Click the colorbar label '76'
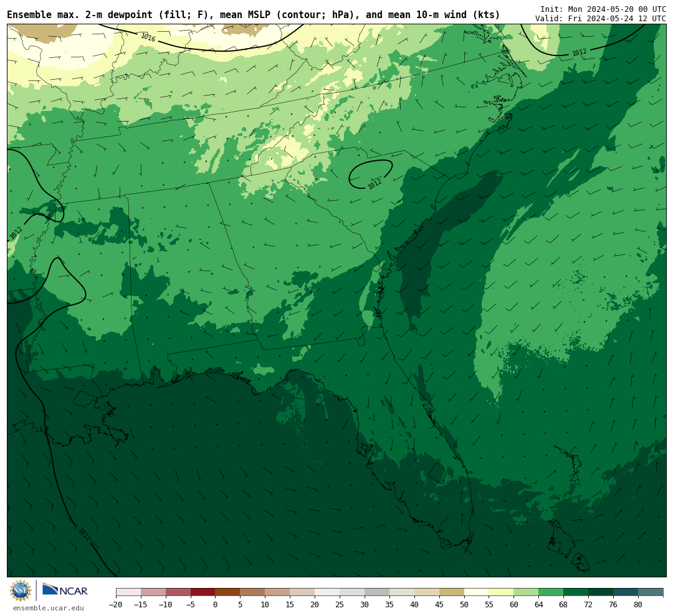673x616 pixels. coord(613,605)
